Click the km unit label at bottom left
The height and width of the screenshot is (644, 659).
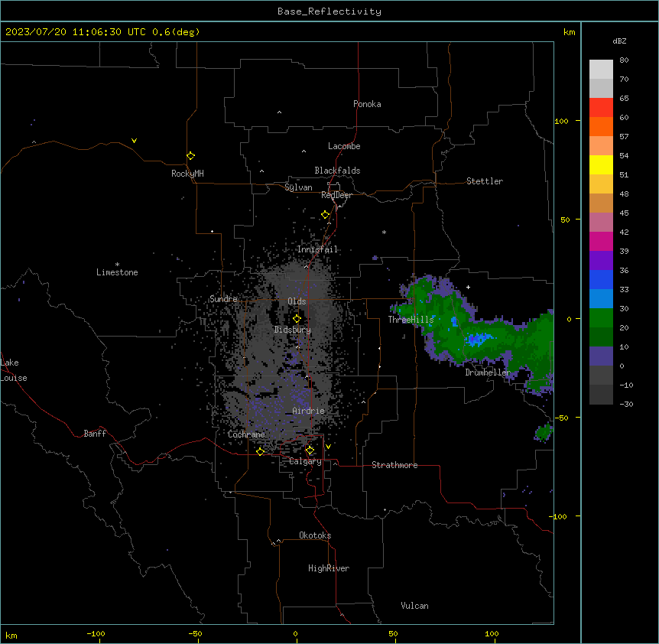pos(11,635)
